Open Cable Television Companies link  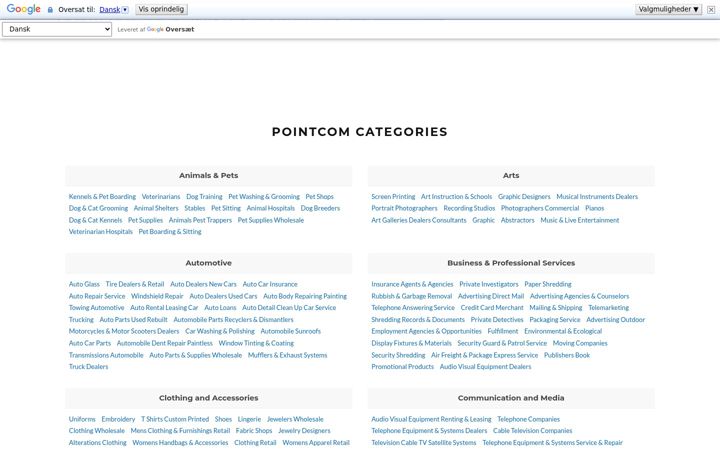tap(533, 431)
